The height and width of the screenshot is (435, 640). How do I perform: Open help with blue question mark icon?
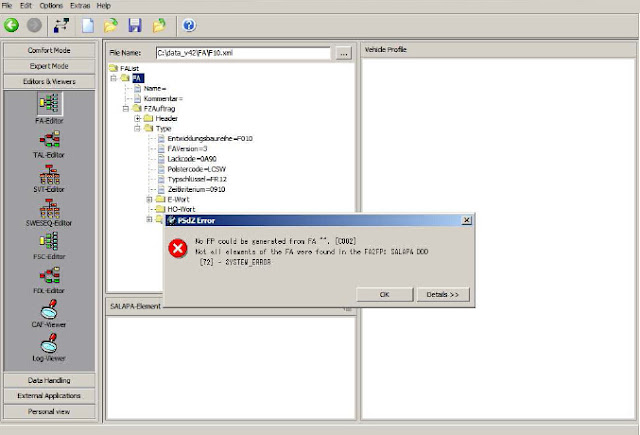click(x=189, y=25)
